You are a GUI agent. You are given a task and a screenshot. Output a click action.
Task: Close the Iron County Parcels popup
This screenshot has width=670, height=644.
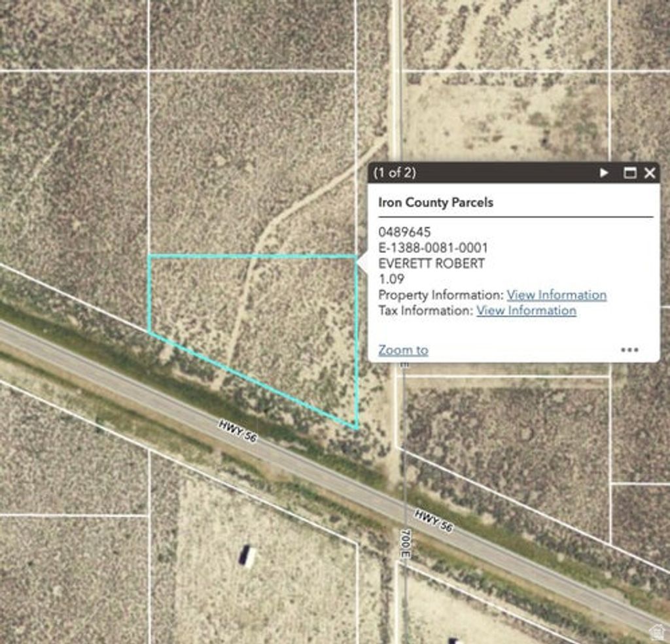[649, 173]
